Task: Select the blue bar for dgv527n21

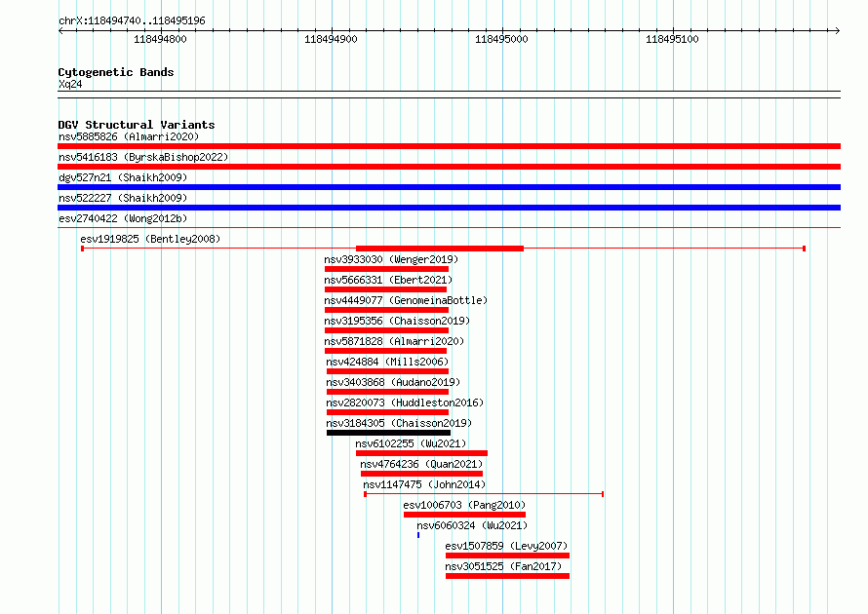Action: pos(449,187)
